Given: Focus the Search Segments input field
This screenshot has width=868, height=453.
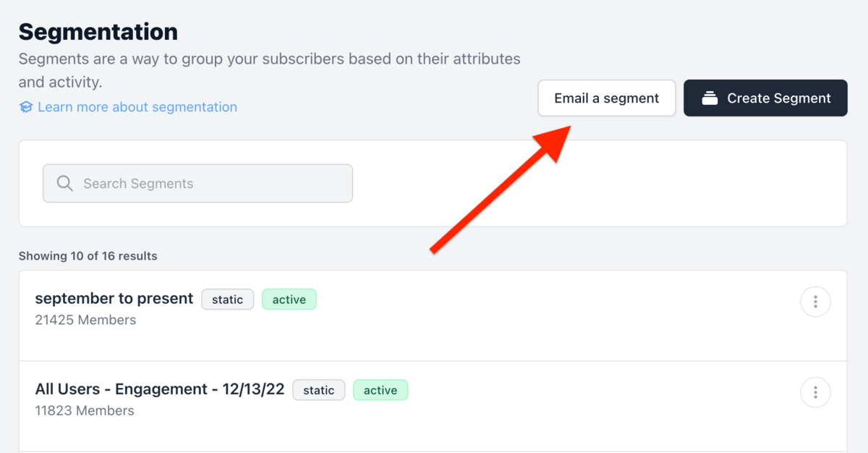Looking at the screenshot, I should pos(197,183).
